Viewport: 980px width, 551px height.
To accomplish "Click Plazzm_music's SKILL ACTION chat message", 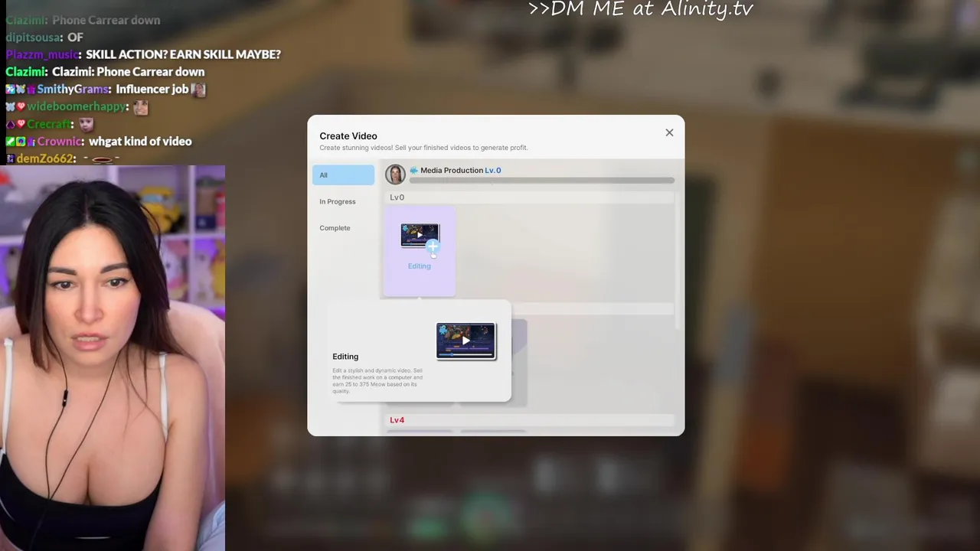I will (x=183, y=54).
